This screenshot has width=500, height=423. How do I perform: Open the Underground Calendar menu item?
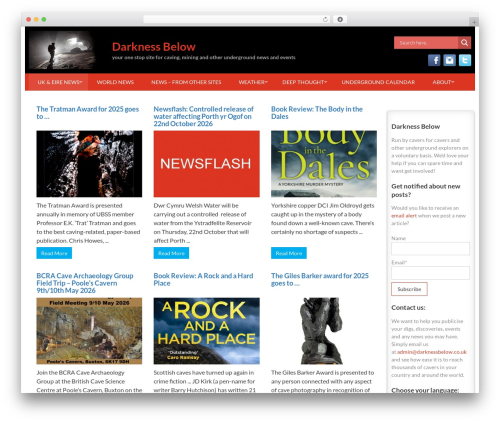[378, 82]
